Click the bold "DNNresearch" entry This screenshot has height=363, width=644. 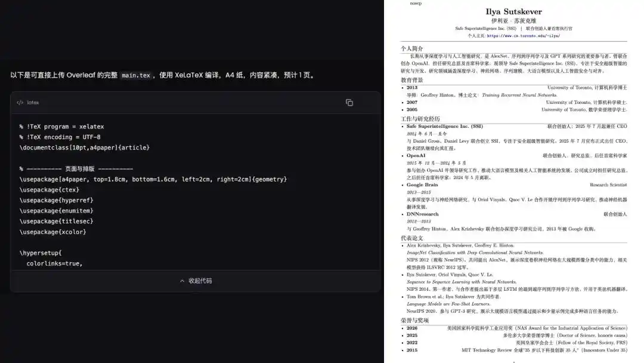pos(423,214)
